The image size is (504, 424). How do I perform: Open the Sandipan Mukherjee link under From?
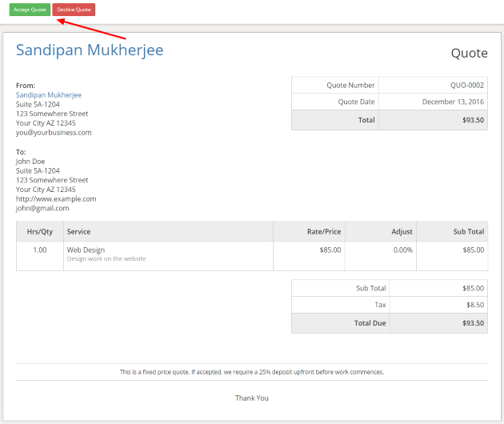click(x=49, y=95)
